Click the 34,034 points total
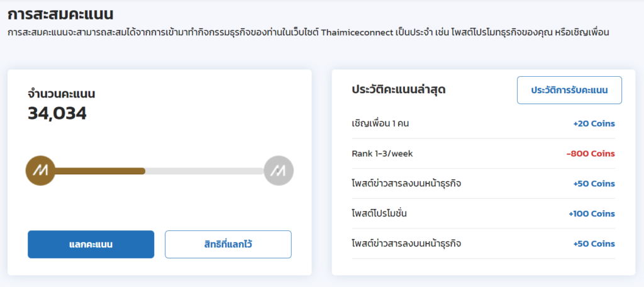Image resolution: width=644 pixels, height=287 pixels. [x=57, y=113]
